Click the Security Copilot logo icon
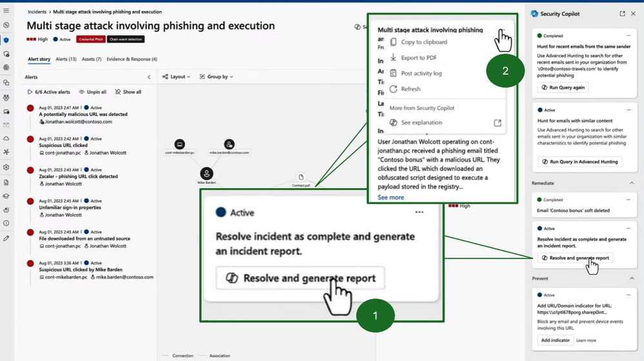 [534, 14]
